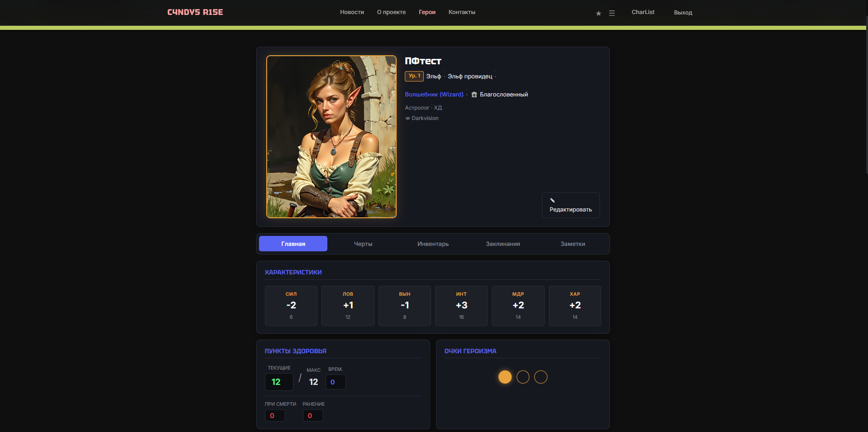
Task: Switch to the Главная tab
Action: tap(293, 244)
